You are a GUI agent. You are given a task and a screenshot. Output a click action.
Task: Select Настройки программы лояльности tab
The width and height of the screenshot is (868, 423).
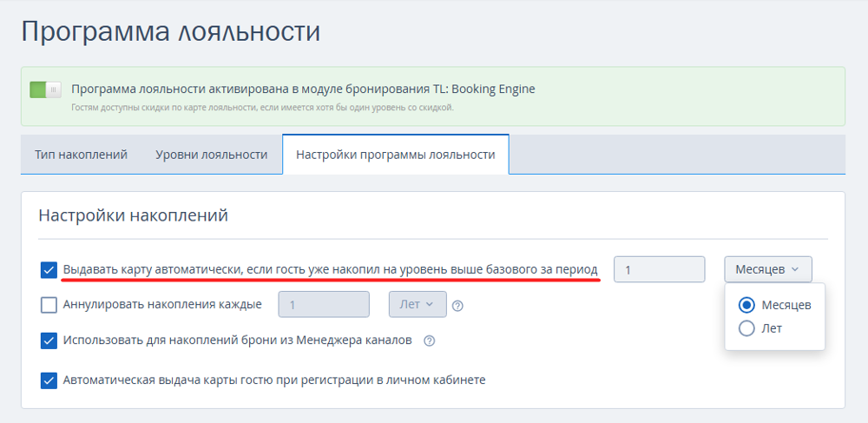click(x=395, y=155)
